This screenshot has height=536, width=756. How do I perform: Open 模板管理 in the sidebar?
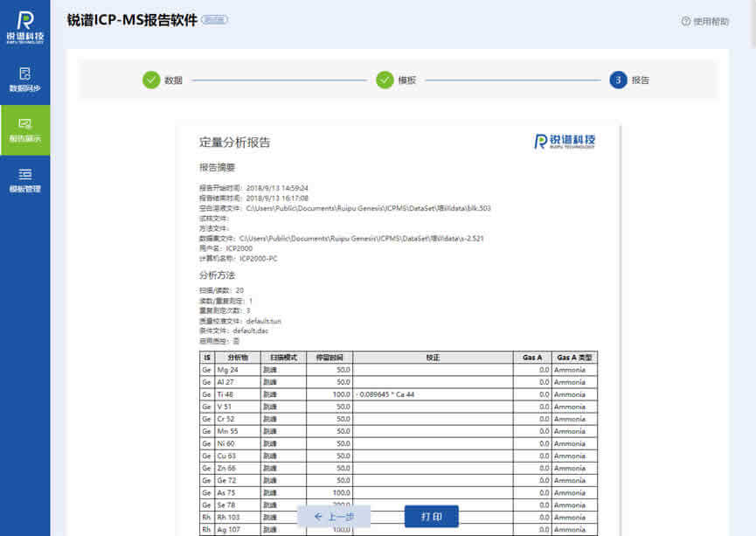point(24,174)
